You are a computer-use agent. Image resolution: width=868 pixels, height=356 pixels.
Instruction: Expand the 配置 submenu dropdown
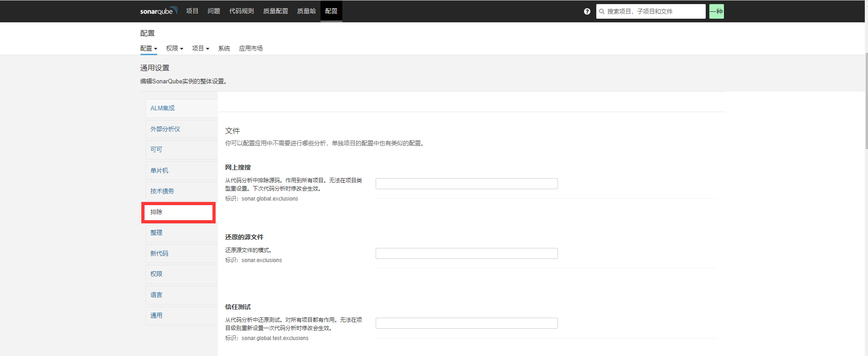(x=149, y=48)
